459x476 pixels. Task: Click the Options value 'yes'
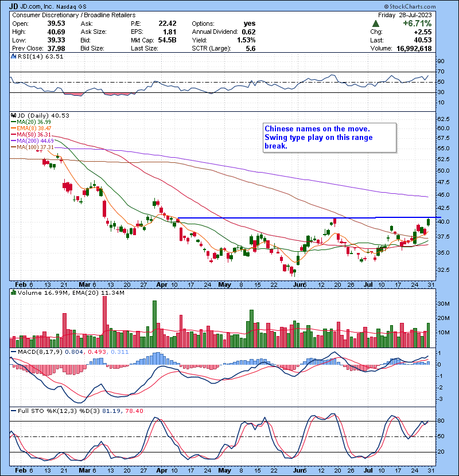(x=250, y=24)
